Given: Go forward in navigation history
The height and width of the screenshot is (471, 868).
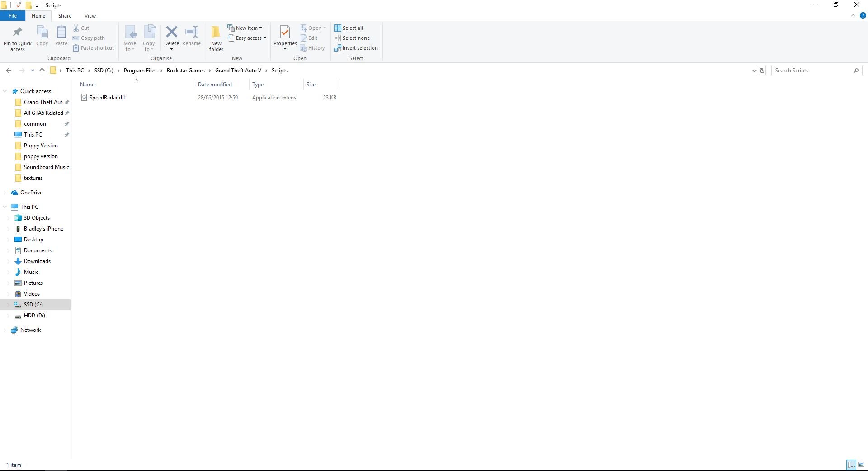Looking at the screenshot, I should (x=22, y=71).
